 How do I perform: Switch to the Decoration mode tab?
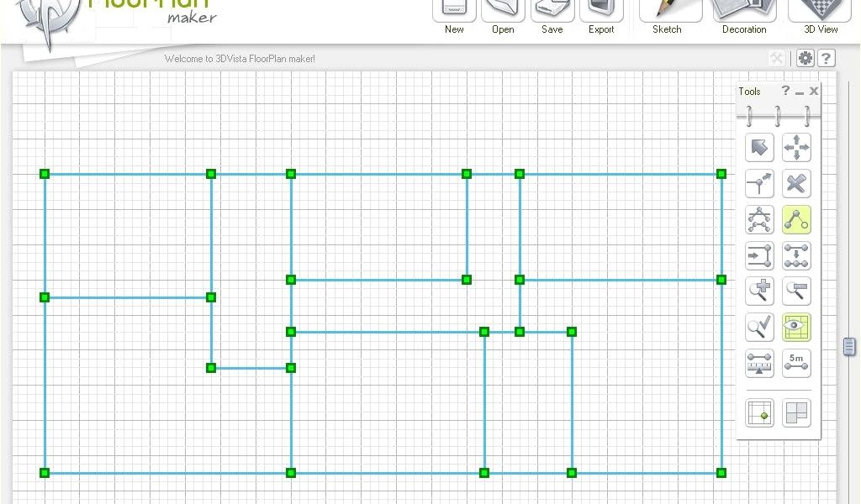744,13
